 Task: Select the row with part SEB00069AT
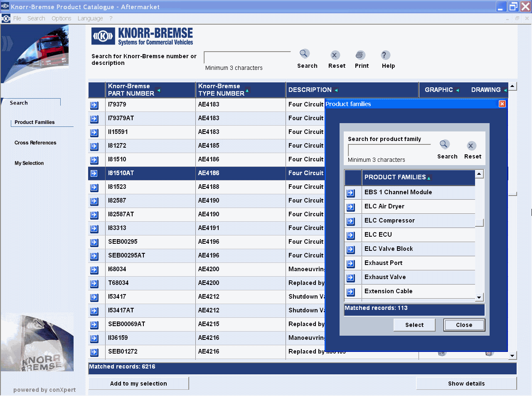coord(206,324)
